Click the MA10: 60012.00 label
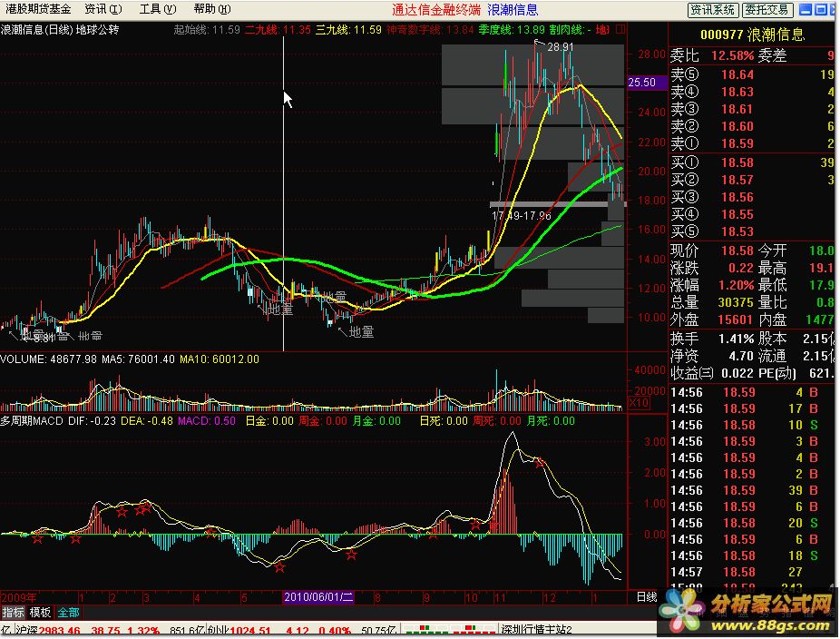The image size is (840, 639). pos(220,359)
